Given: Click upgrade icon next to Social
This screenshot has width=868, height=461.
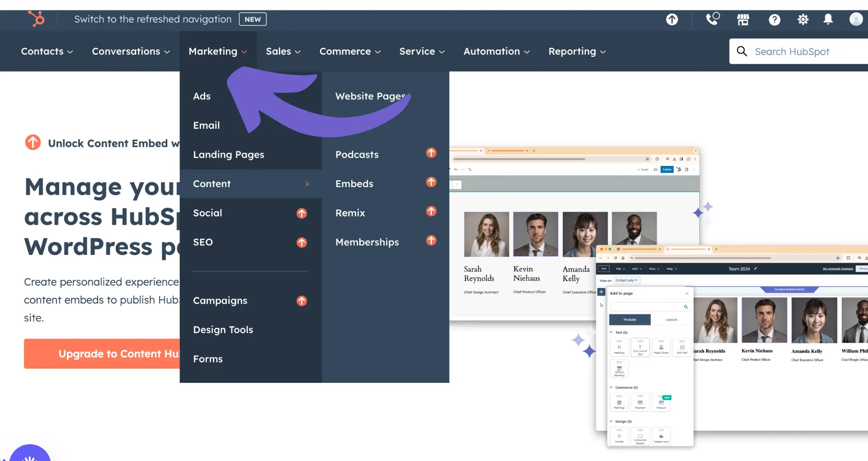Looking at the screenshot, I should tap(302, 213).
